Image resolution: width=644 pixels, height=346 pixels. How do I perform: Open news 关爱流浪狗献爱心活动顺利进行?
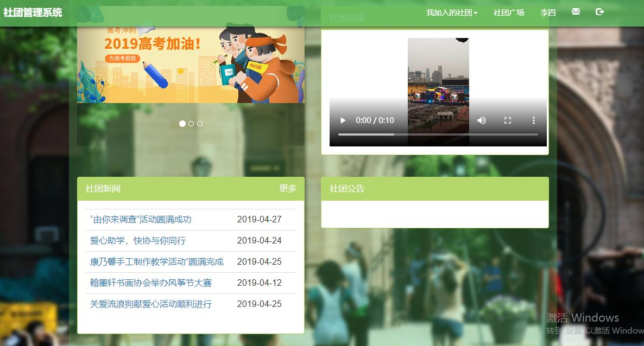click(151, 304)
